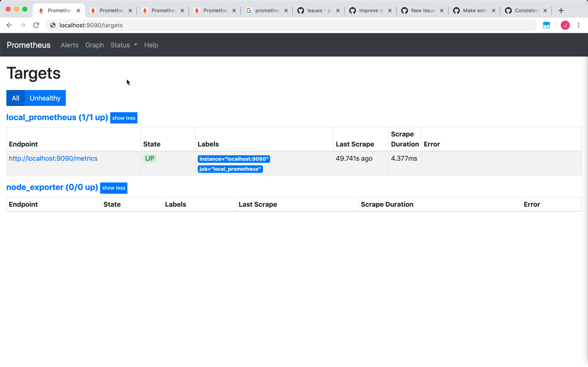
Task: Click the node_exporter (0/0 up) heading
Action: 52,187
